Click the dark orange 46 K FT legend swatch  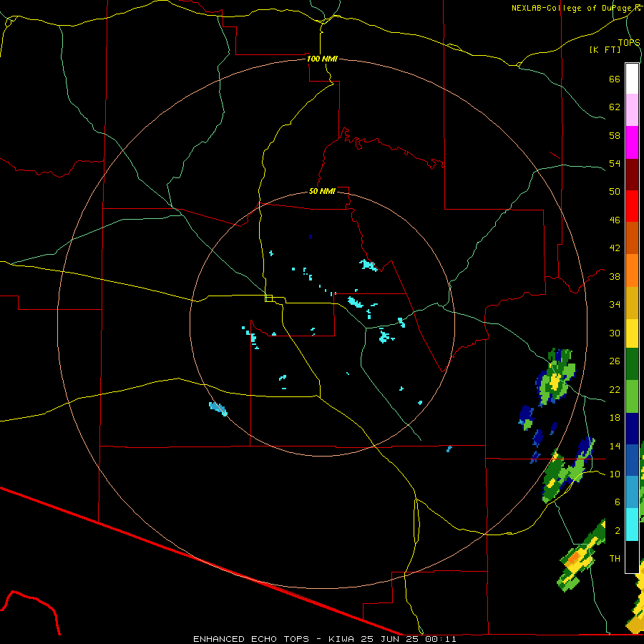click(632, 238)
